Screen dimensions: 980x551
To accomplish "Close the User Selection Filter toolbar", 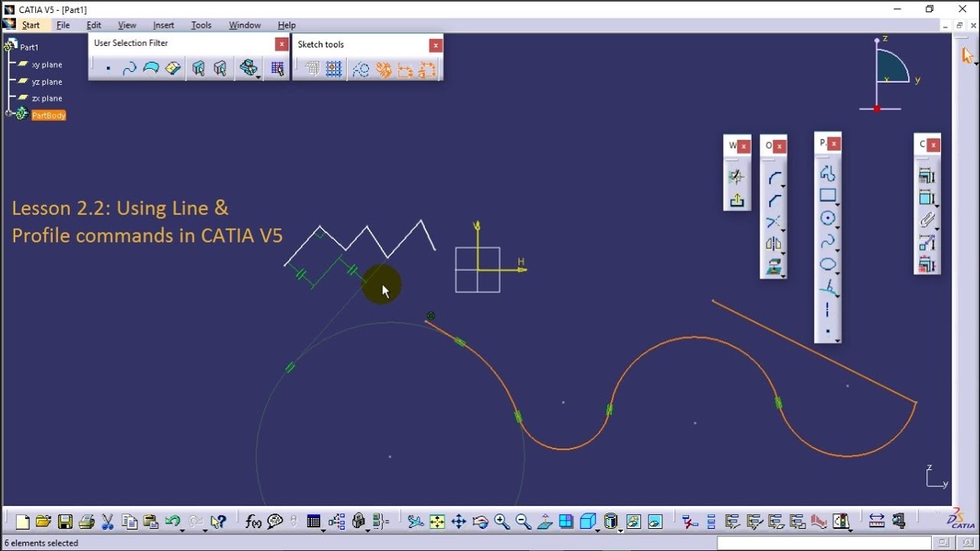I will pyautogui.click(x=282, y=44).
